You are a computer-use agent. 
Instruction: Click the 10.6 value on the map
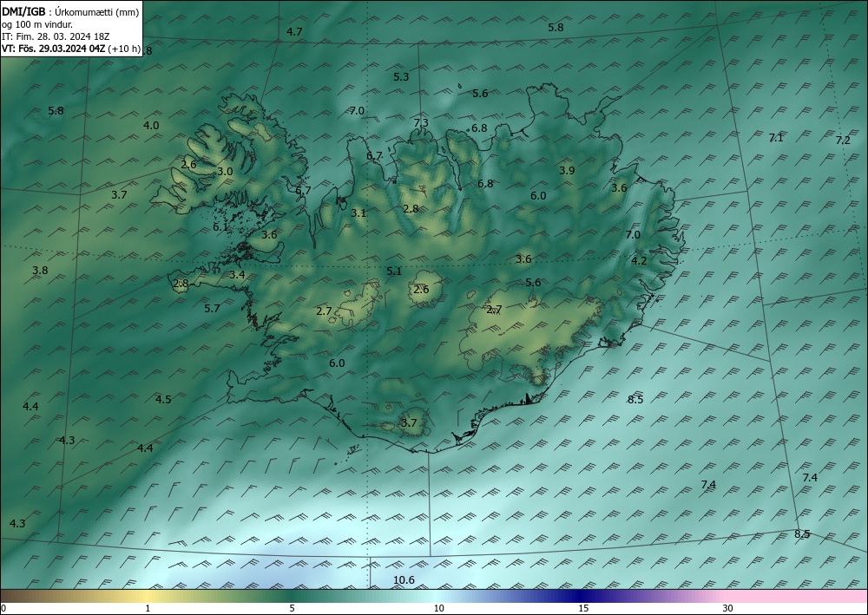coord(404,579)
